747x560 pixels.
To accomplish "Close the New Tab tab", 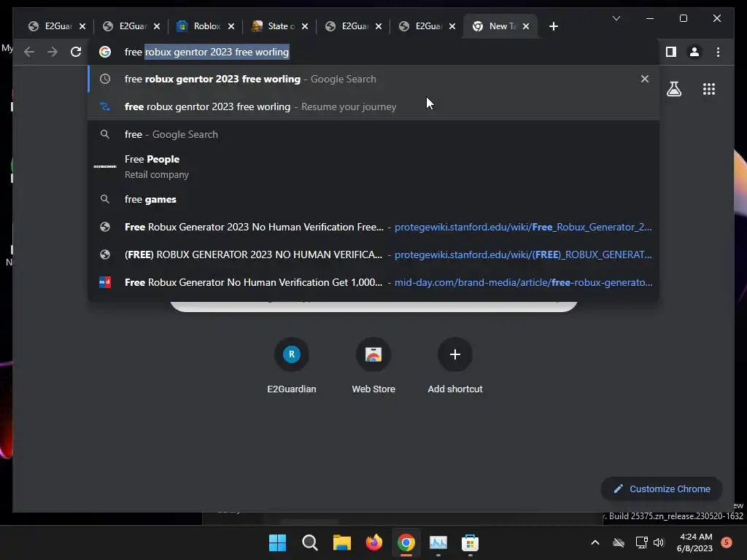I will [526, 26].
